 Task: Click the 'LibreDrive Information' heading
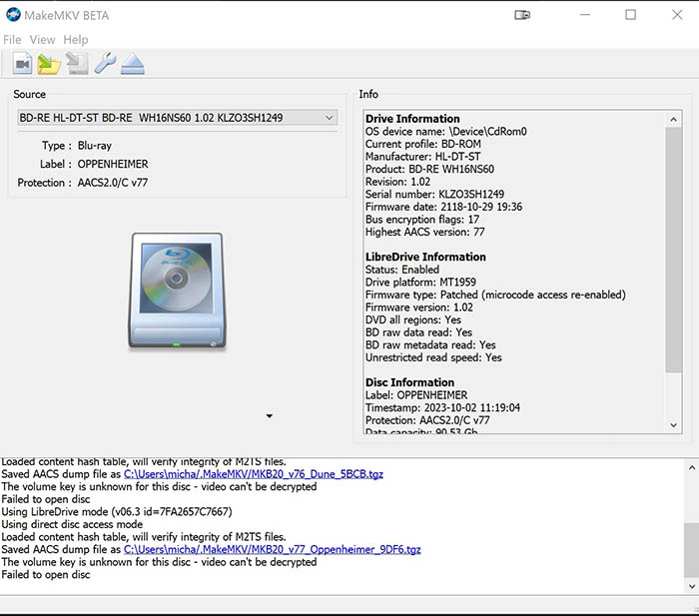[x=425, y=257]
